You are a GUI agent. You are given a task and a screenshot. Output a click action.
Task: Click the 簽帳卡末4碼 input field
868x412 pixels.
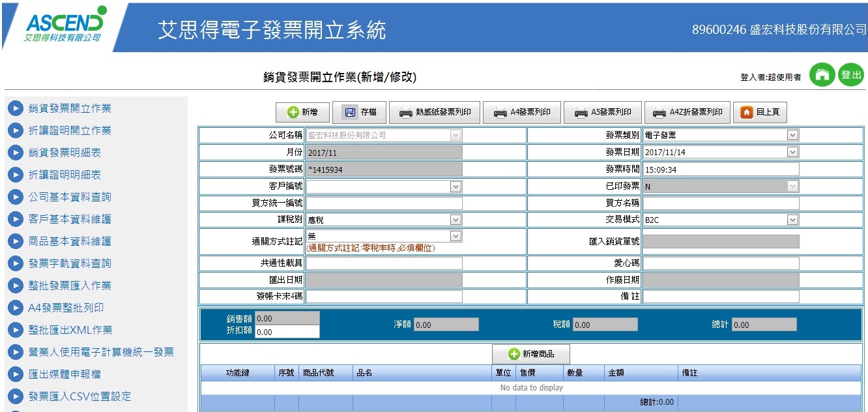384,297
